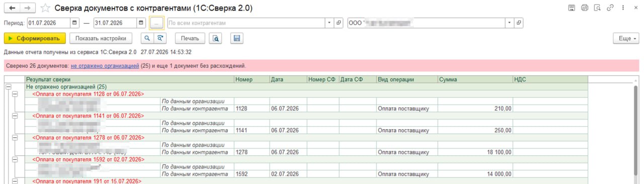Expand the organization ООО dropdown arrow

(x=510, y=23)
